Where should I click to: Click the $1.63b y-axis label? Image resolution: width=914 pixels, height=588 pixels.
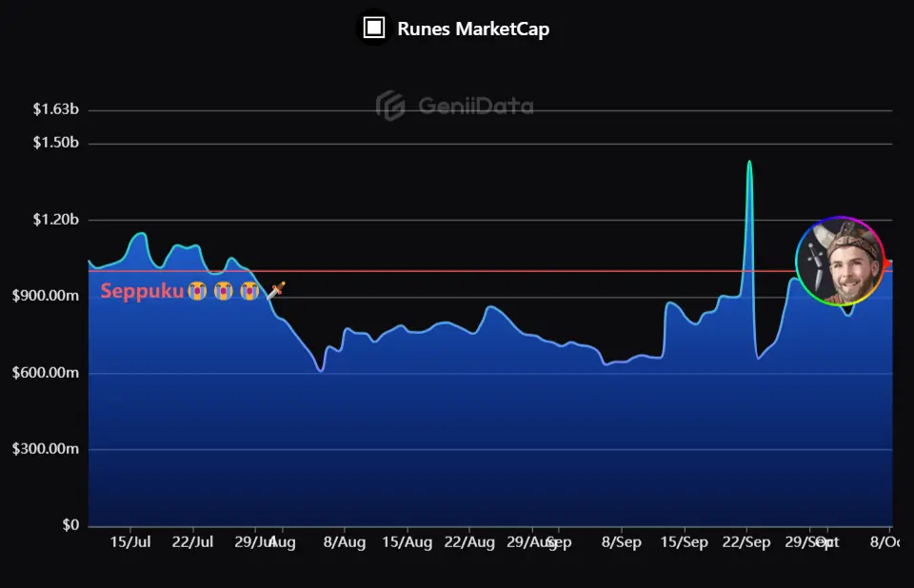55,109
